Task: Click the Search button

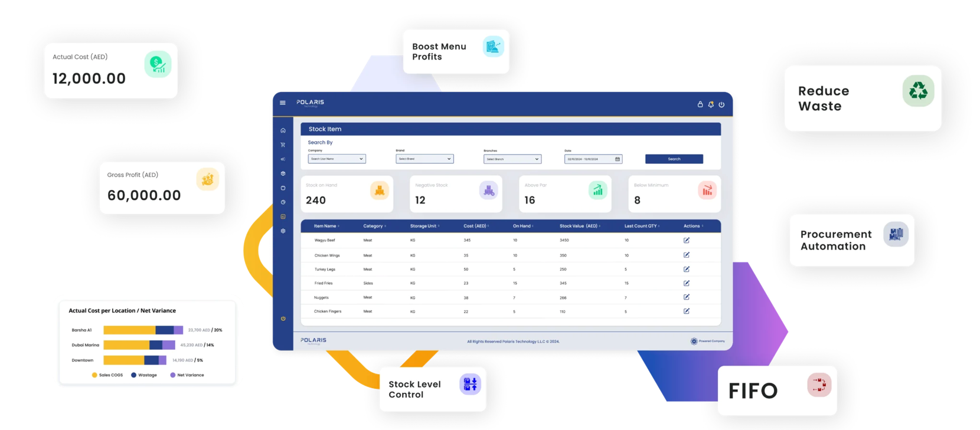Action: click(674, 159)
